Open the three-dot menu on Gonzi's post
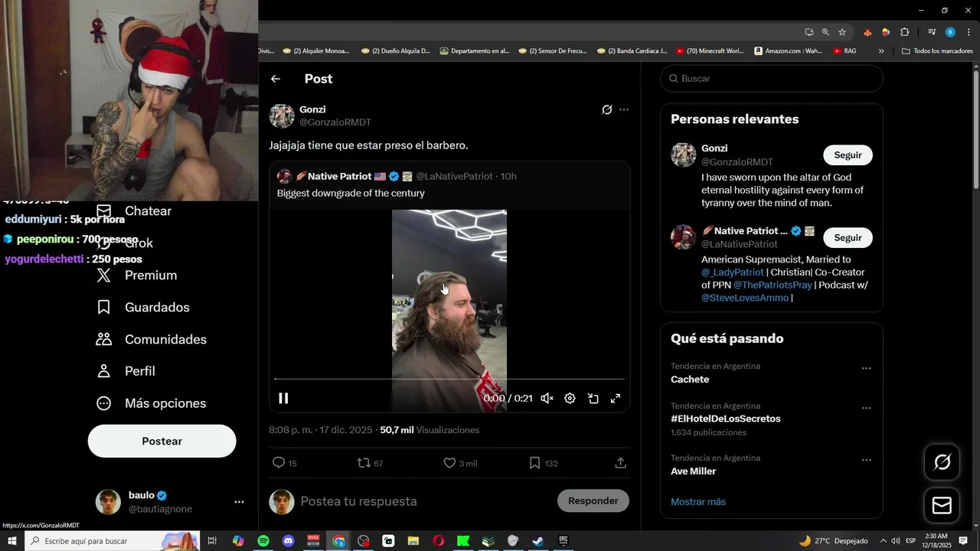 624,109
